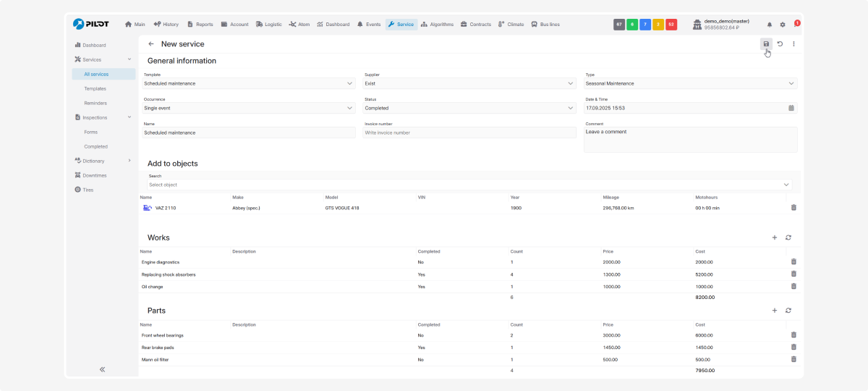Screen dimensions: 868x391
Task: Go to Templates in sidebar
Action: [95, 88]
